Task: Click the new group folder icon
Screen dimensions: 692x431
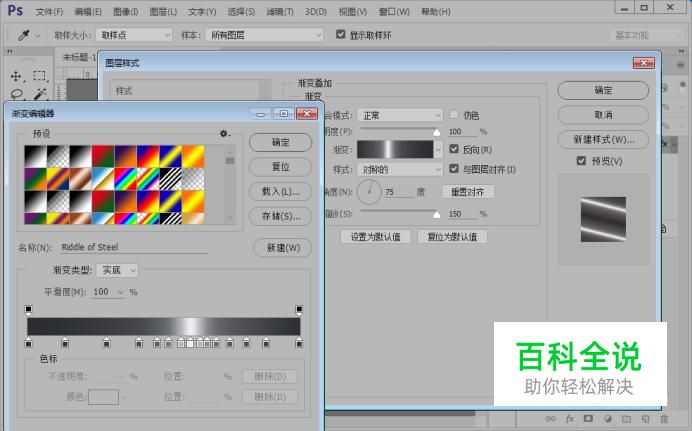Action: tap(627, 419)
